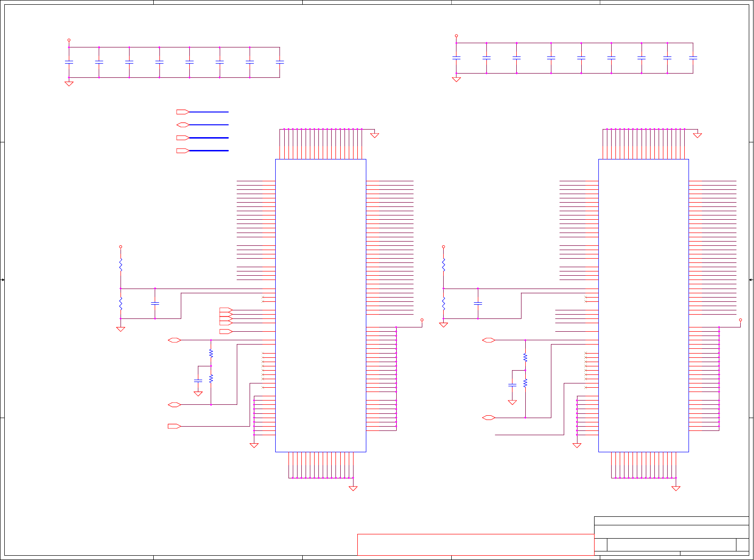This screenshot has width=754, height=560.
Task: Select small capacitor near right IC resistor pair
Action: click(x=512, y=385)
